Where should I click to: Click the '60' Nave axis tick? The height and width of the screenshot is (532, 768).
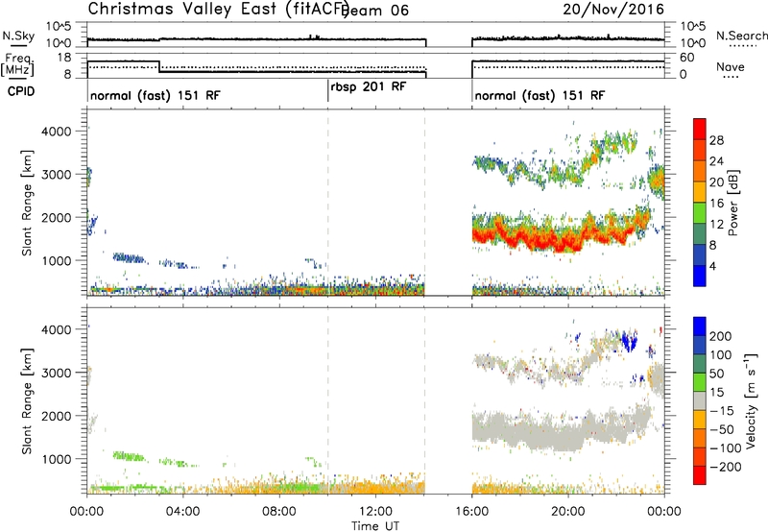pyautogui.click(x=687, y=58)
